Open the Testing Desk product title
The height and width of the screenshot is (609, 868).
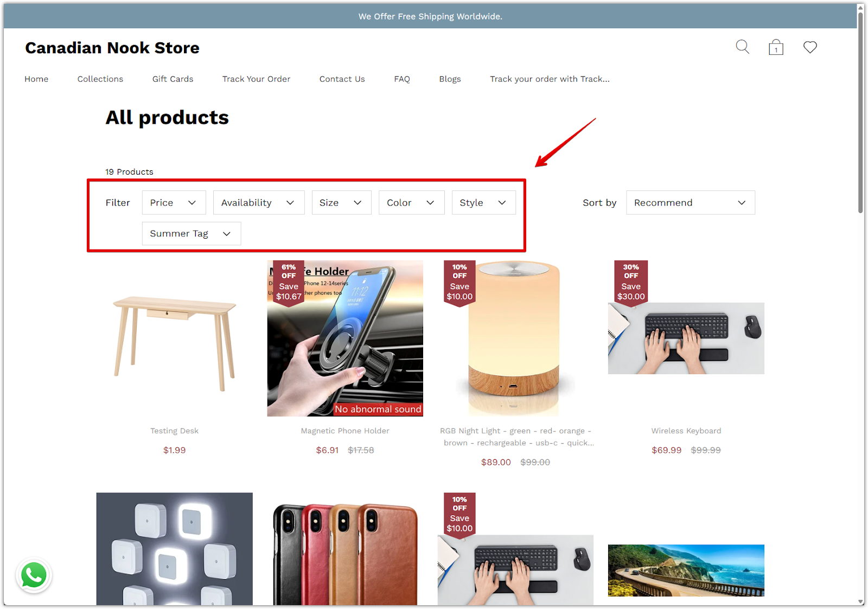pos(174,431)
